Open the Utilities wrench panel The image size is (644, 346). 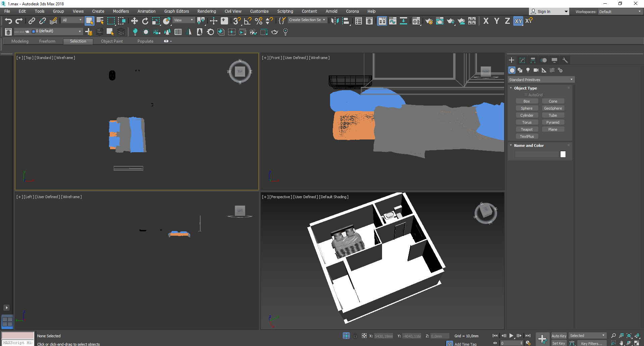pyautogui.click(x=565, y=60)
